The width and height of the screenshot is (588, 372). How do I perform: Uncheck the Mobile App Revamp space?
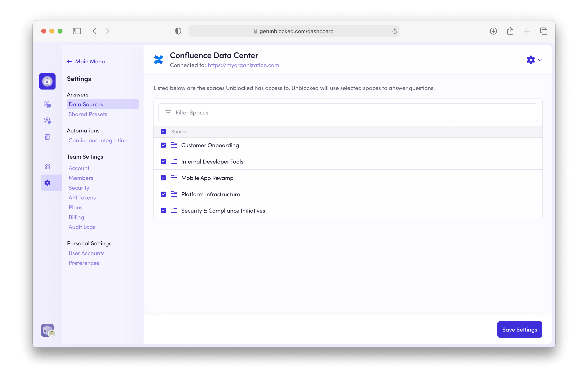point(163,178)
